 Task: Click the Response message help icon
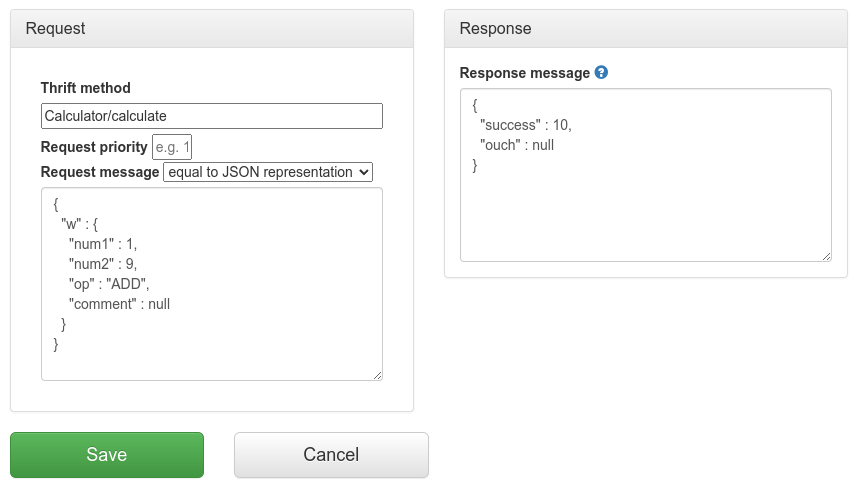(601, 73)
